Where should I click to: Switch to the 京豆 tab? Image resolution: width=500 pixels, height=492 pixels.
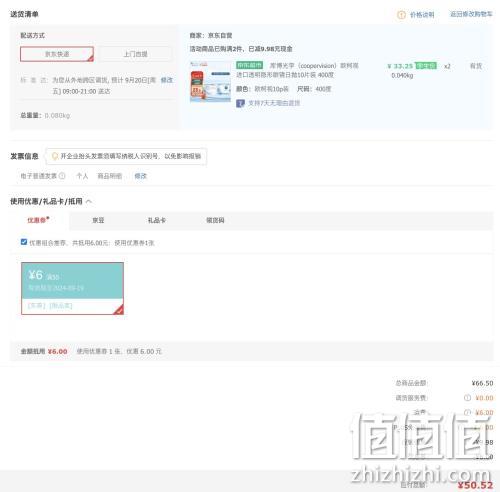point(98,220)
